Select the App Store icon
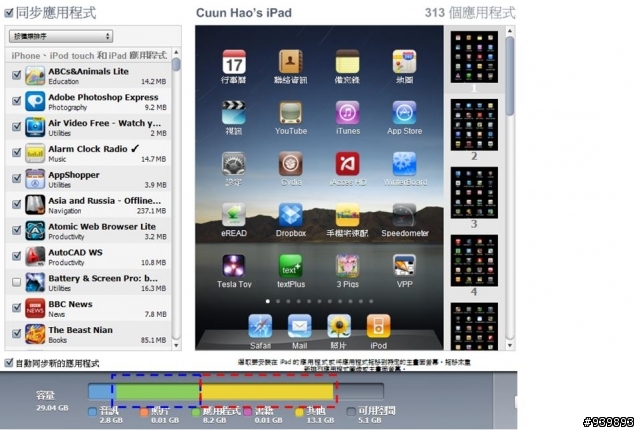This screenshot has width=640, height=430. point(404,113)
